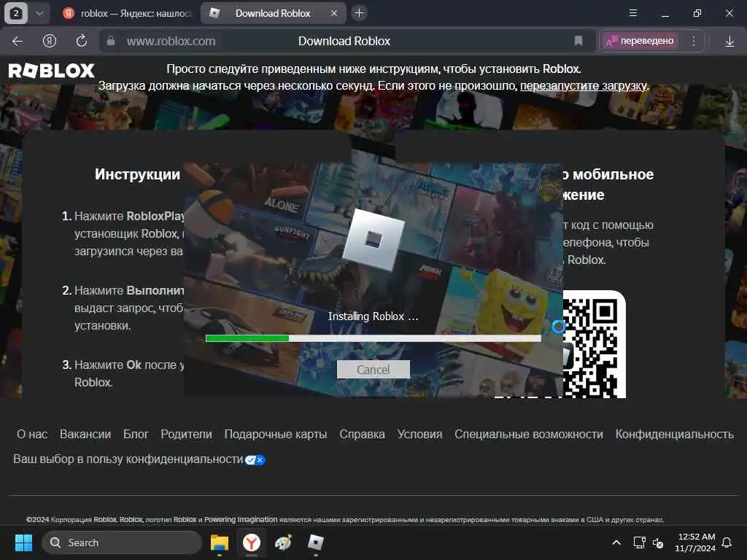This screenshot has height=560, width=747.
Task: Open the clock and date 12:52 AM
Action: pyautogui.click(x=695, y=542)
